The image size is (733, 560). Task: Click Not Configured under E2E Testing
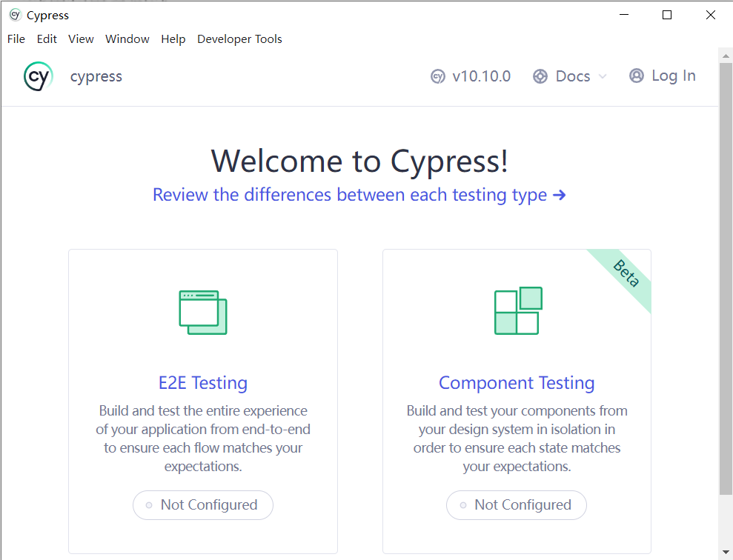click(x=203, y=505)
